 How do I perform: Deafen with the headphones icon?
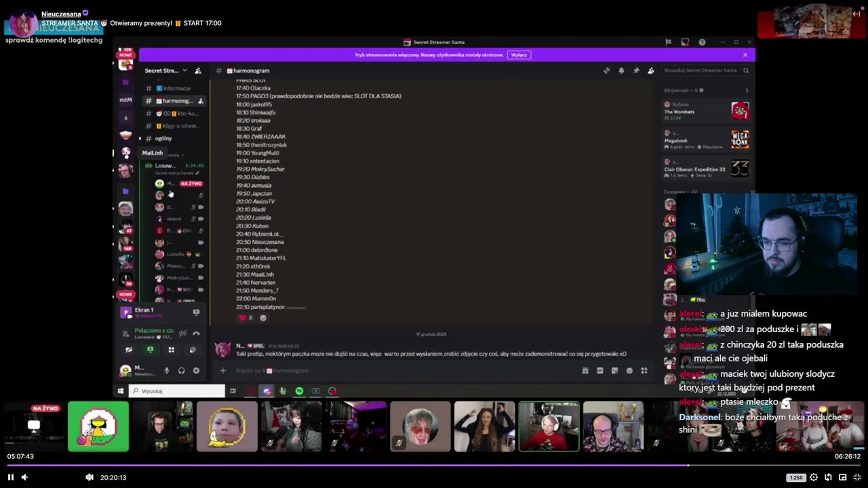(181, 371)
